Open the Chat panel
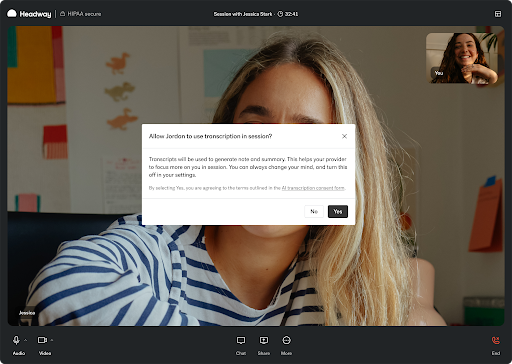 [x=241, y=345]
